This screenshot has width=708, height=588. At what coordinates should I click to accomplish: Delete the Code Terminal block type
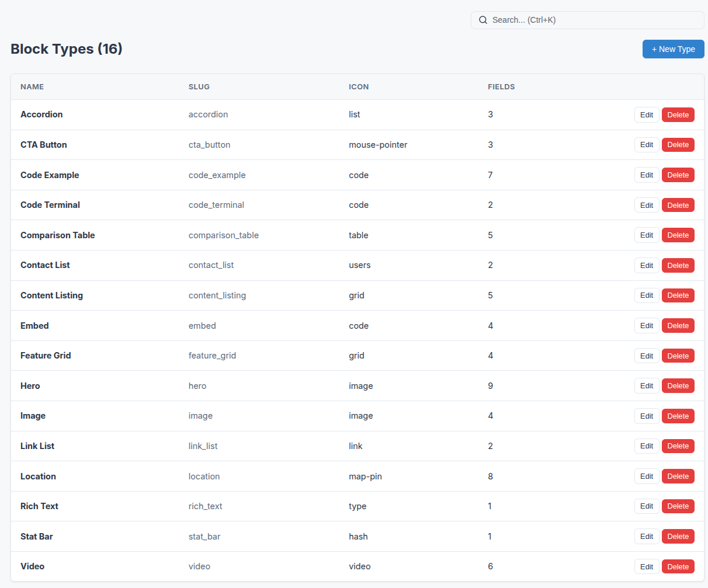click(x=678, y=205)
